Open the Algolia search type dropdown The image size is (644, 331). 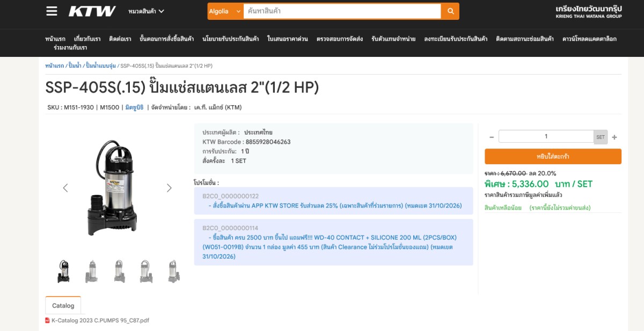(225, 11)
